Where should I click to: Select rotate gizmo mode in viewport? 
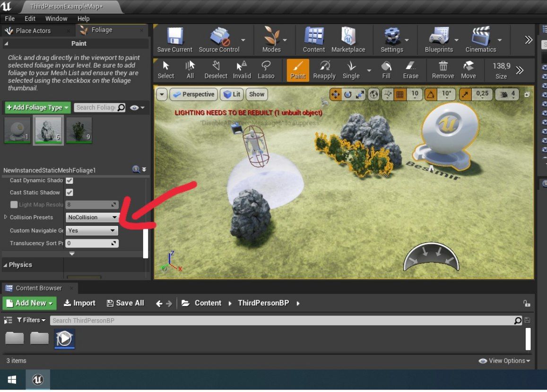348,94
